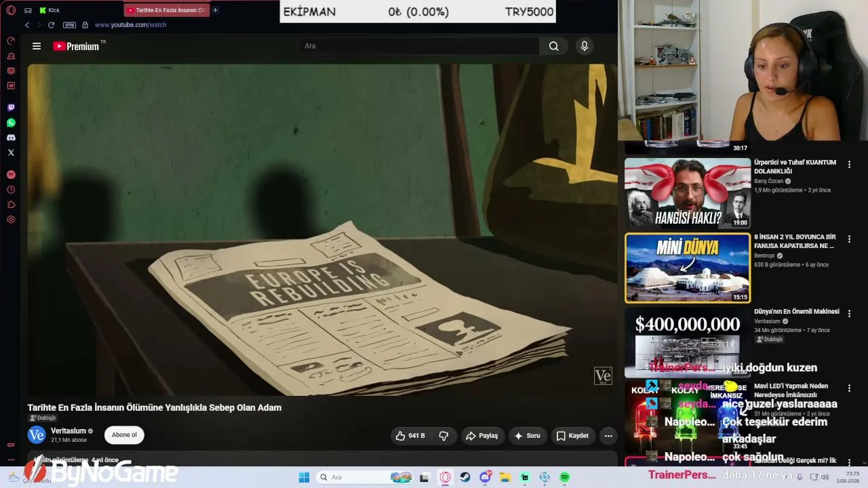
Task: Open the GX sidebar entry
Action: click(x=11, y=445)
